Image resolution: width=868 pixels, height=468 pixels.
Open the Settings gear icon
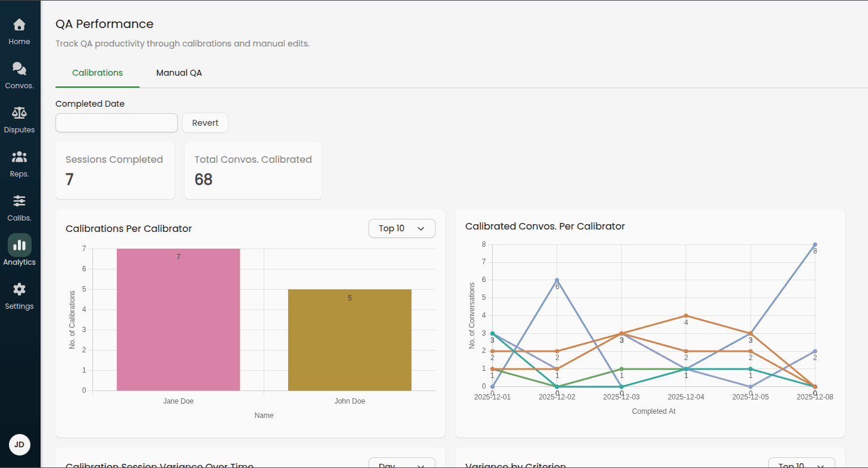(x=19, y=289)
